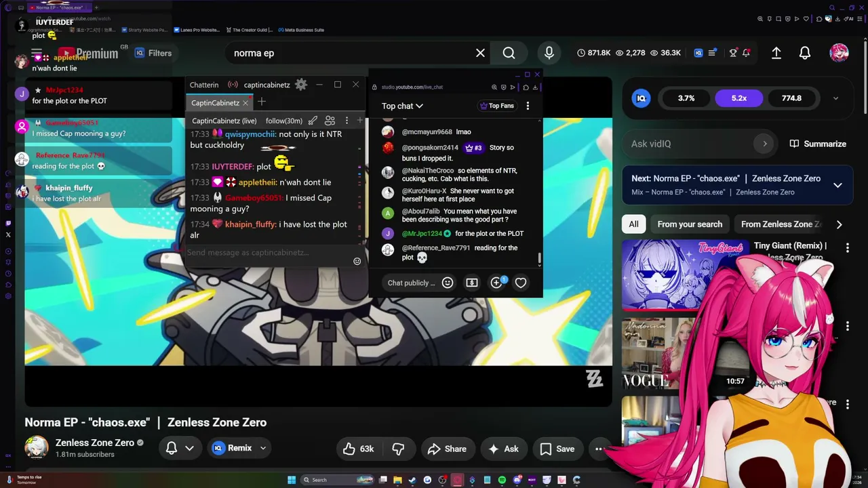
Task: Expand the Next up mix playlist
Action: point(838,185)
